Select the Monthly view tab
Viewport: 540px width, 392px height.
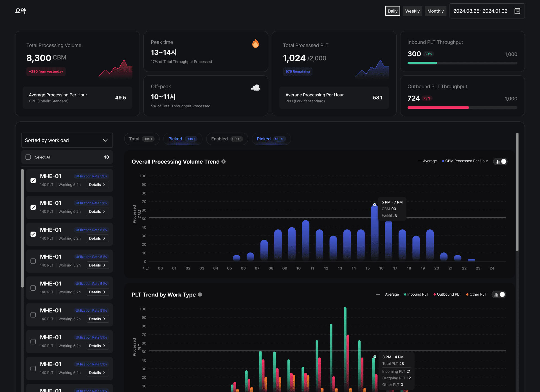click(435, 11)
